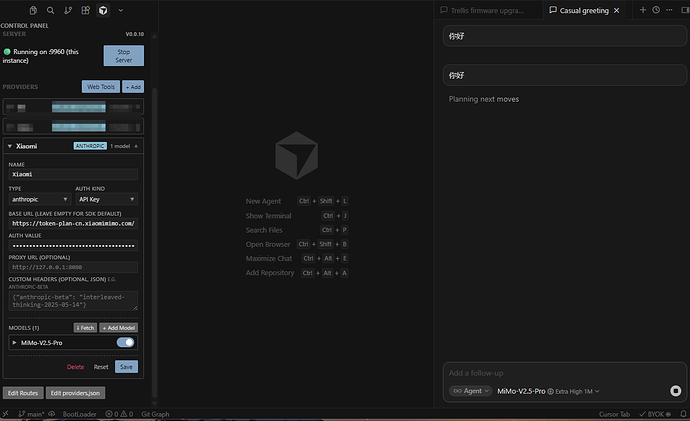Open the chat more options ellipsis

(669, 10)
